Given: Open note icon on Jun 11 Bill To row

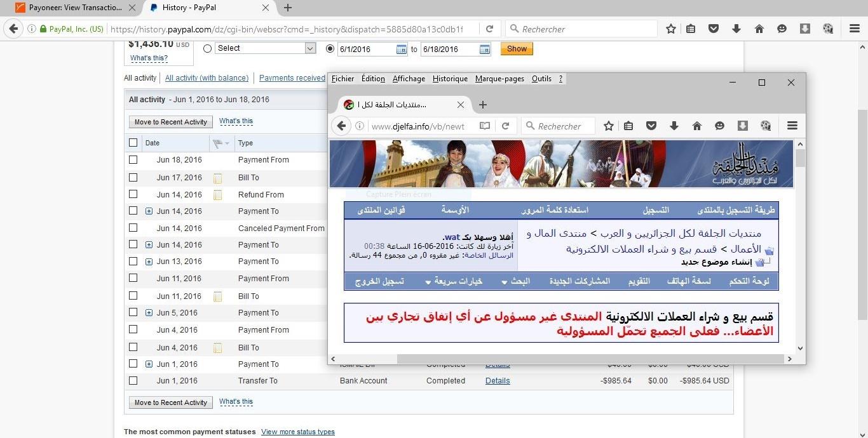Looking at the screenshot, I should [218, 296].
